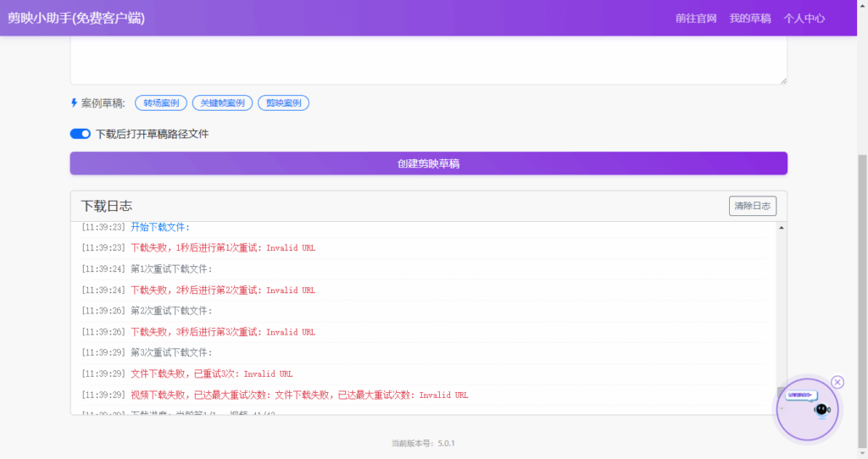This screenshot has height=459, width=868.
Task: Click the lightning bolt icon beside 案例草稿
Action: tap(74, 103)
